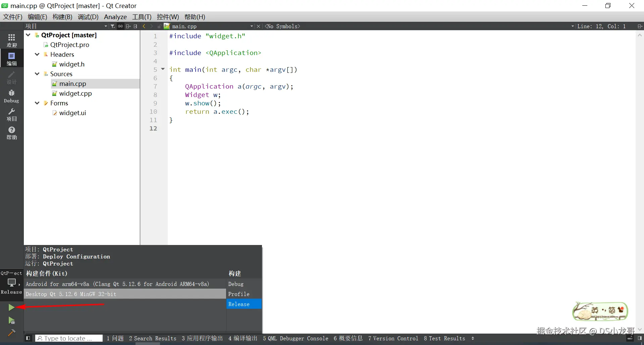Screen dimensions: 644x345
Task: Go back in editor navigation history
Action: [144, 26]
